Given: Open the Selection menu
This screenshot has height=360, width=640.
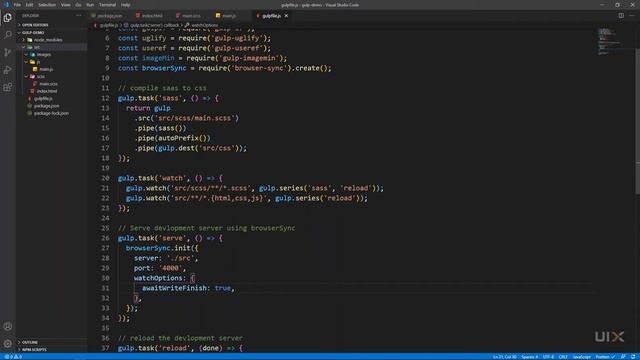Looking at the screenshot, I should click(47, 5).
